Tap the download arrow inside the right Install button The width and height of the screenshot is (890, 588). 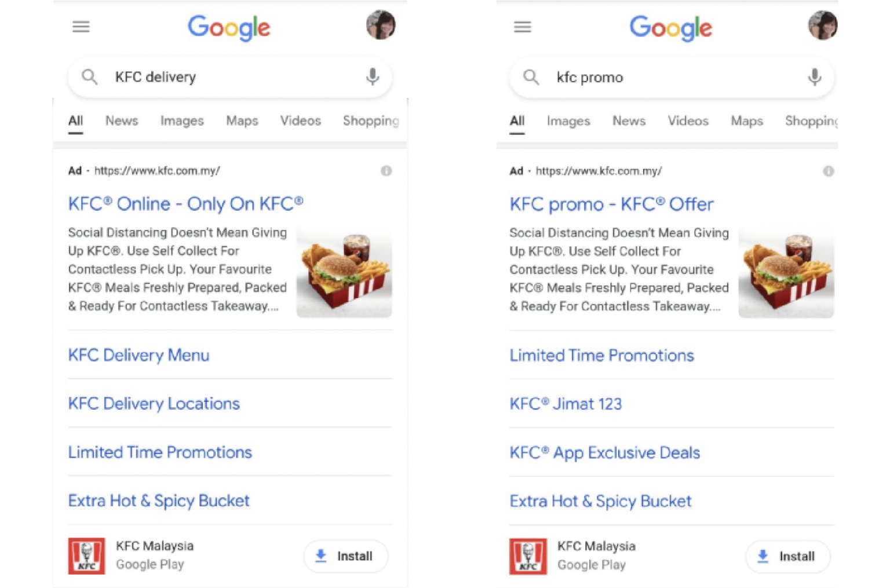[x=763, y=556]
